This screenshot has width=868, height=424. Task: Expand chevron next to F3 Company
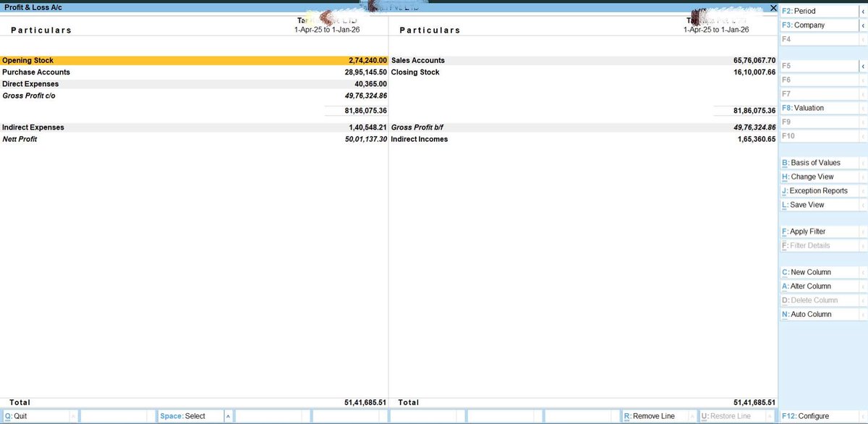coord(863,25)
